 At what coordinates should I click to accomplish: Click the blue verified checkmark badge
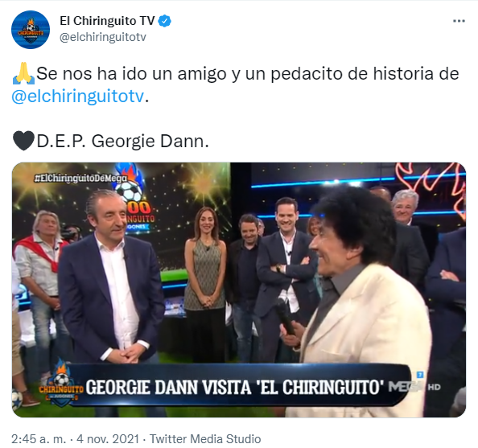point(165,21)
